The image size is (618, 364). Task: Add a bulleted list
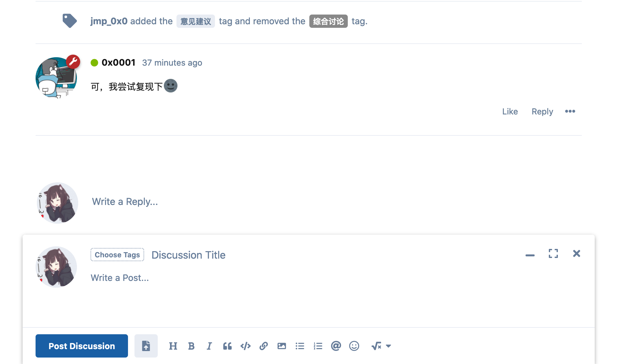coord(300,346)
